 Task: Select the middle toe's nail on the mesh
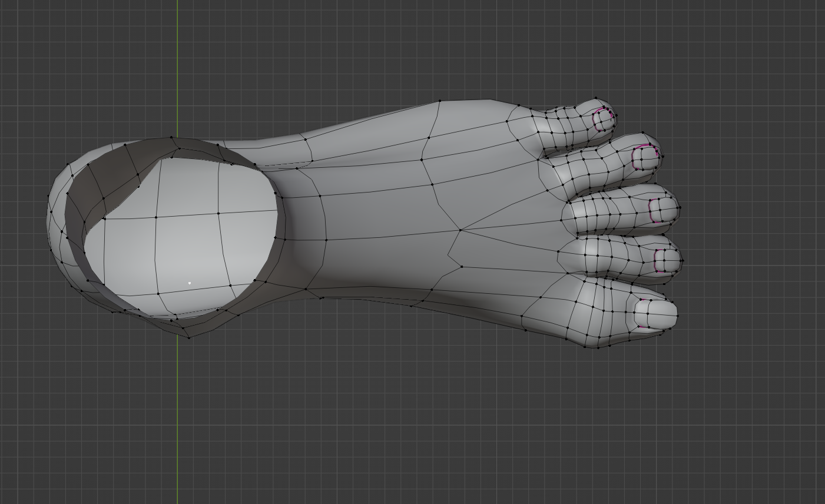[664, 210]
